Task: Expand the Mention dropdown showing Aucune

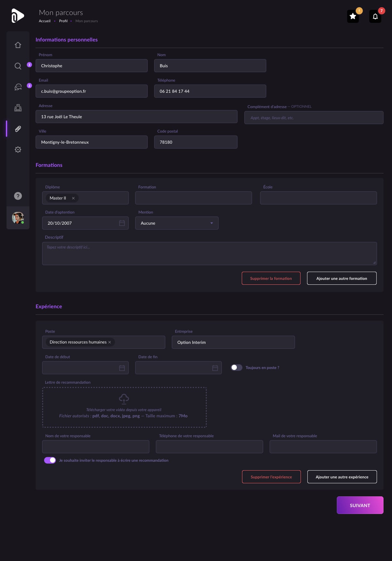Action: [x=177, y=223]
